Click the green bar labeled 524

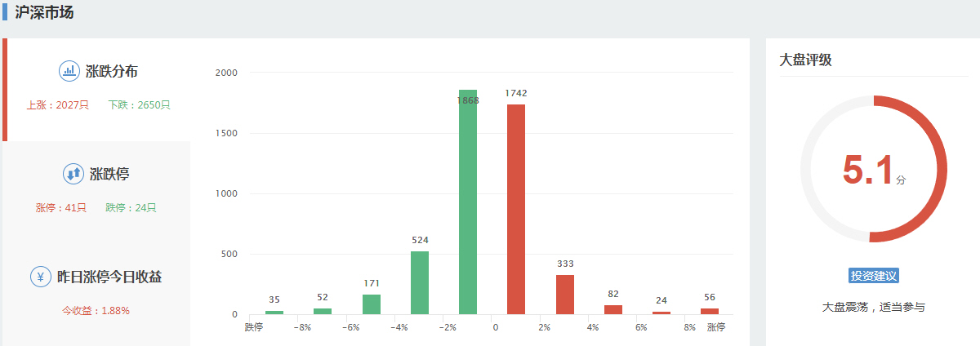[420, 282]
